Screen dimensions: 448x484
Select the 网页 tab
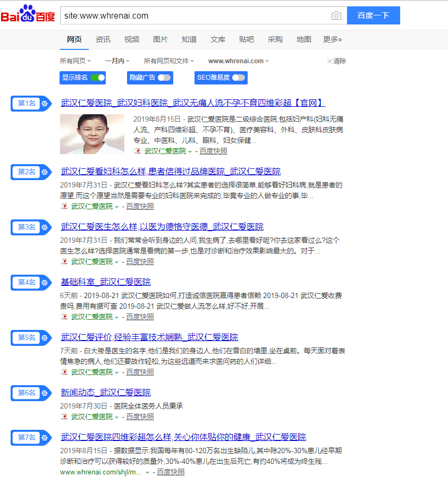74,39
